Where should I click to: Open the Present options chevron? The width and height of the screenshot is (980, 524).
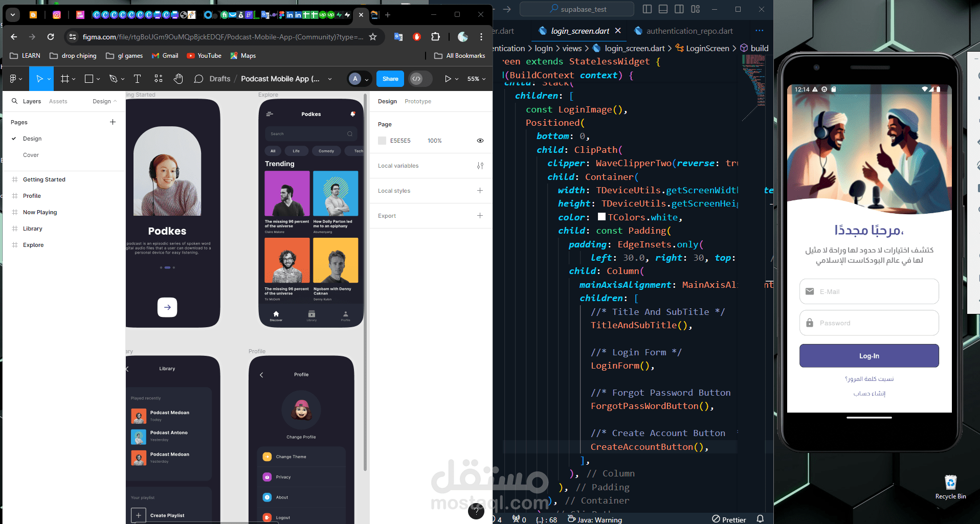pos(457,79)
